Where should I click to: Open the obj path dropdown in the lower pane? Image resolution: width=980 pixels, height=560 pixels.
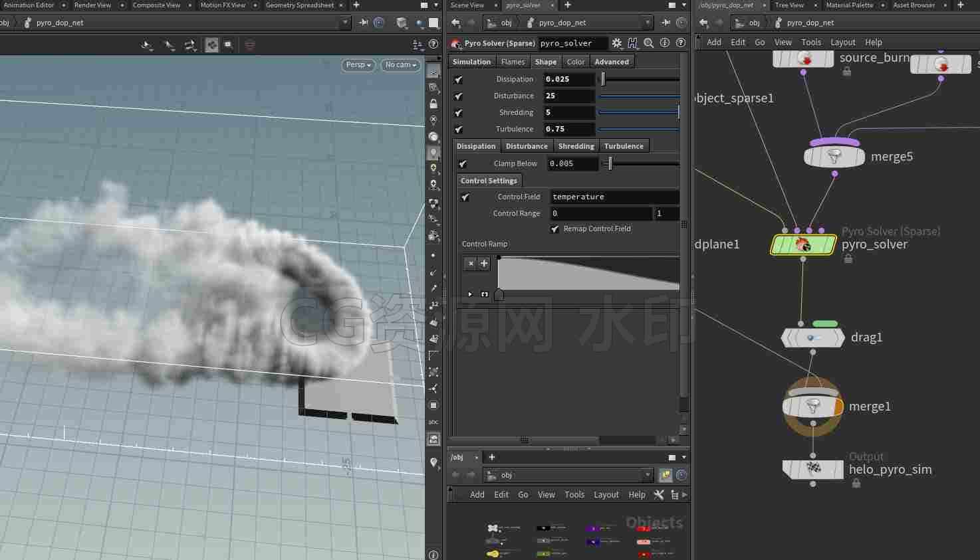point(648,475)
